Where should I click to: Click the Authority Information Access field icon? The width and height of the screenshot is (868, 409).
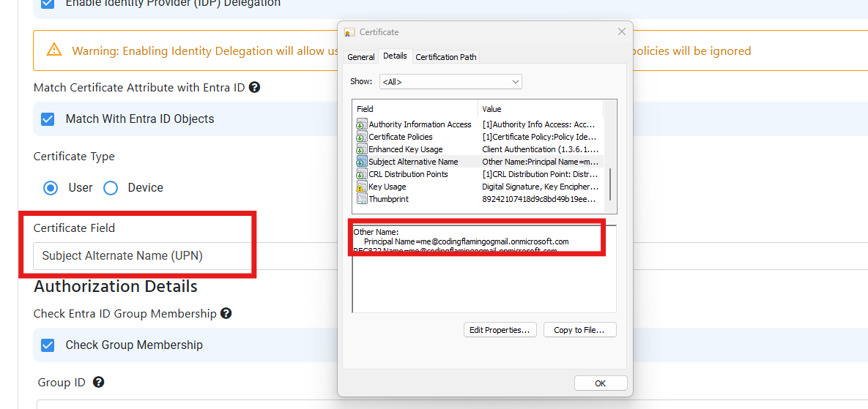(x=361, y=124)
